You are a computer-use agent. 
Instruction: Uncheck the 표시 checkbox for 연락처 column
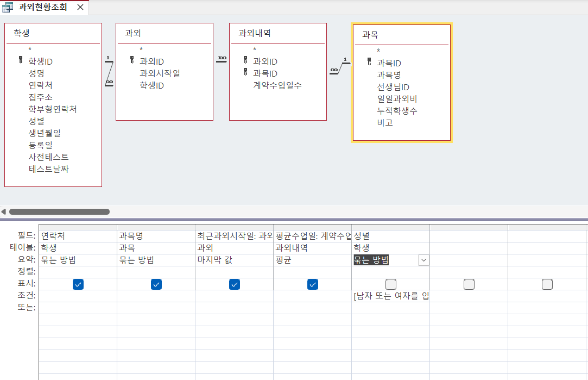click(x=78, y=284)
